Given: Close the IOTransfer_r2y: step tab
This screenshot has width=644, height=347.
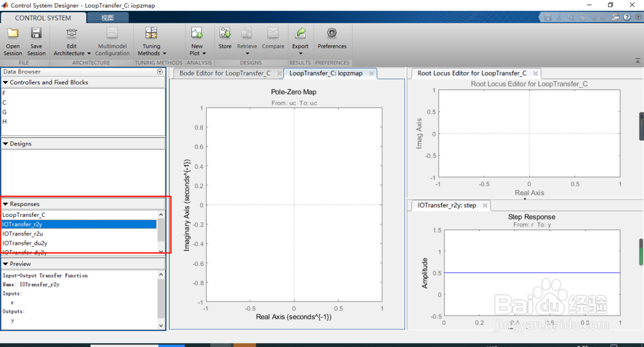Looking at the screenshot, I should coord(485,205).
